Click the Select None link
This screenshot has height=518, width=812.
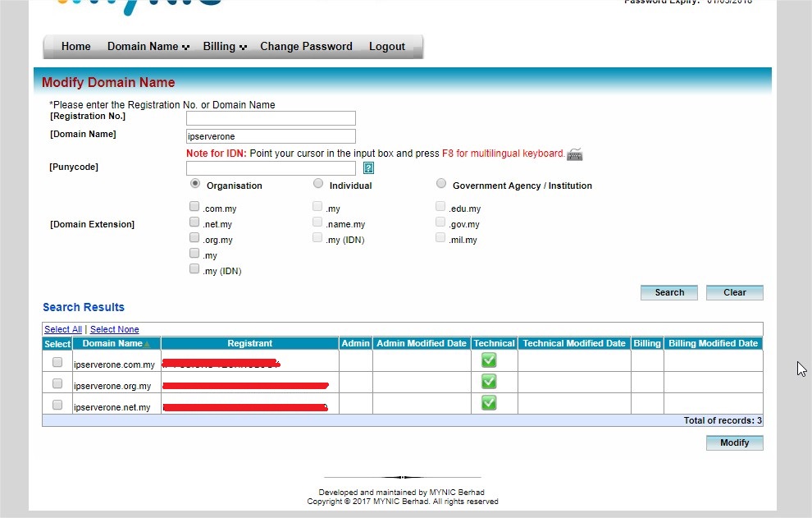(x=115, y=329)
